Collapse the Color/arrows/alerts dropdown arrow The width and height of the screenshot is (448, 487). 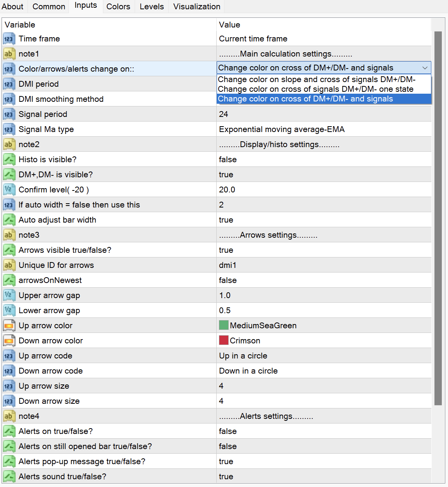click(x=425, y=68)
